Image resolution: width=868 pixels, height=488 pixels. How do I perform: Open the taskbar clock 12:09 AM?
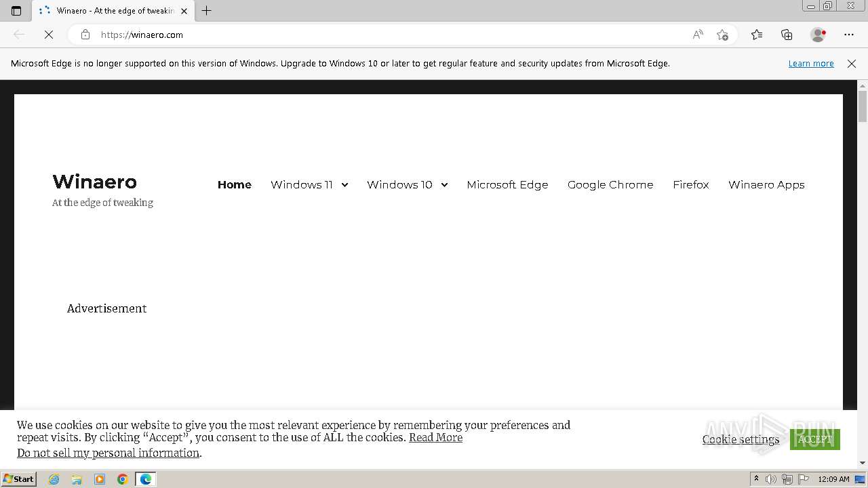[833, 479]
